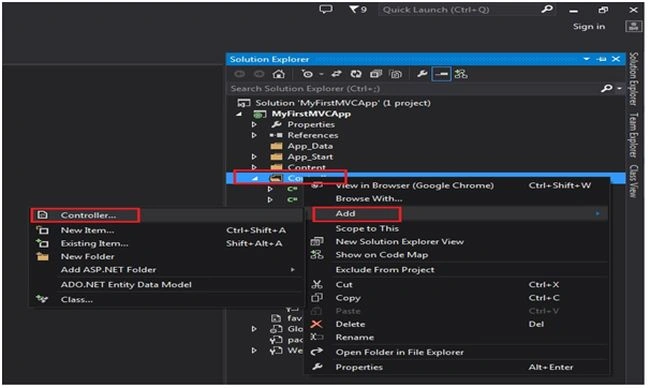Select the References tree item
Screen dimensions: 650x388
(313, 135)
